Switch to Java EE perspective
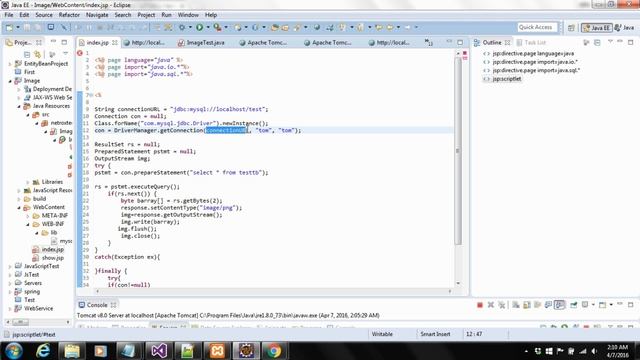The width and height of the screenshot is (640, 360). 597,27
